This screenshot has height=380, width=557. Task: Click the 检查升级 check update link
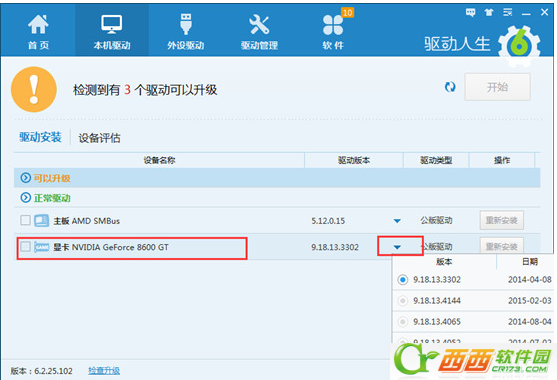[104, 371]
